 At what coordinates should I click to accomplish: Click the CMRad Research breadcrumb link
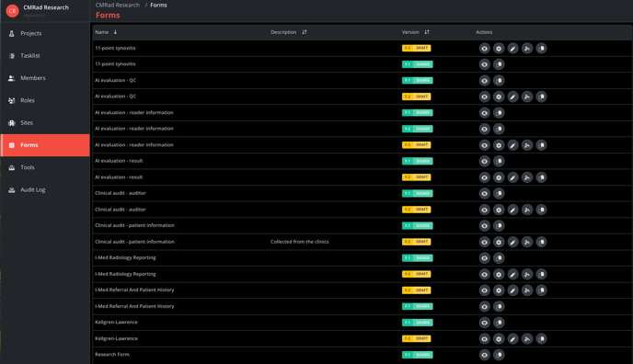tap(118, 6)
